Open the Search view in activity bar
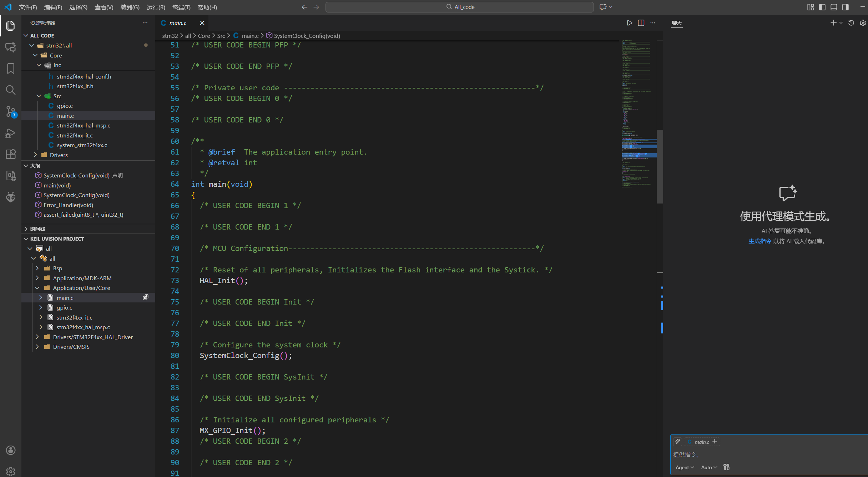 tap(11, 90)
